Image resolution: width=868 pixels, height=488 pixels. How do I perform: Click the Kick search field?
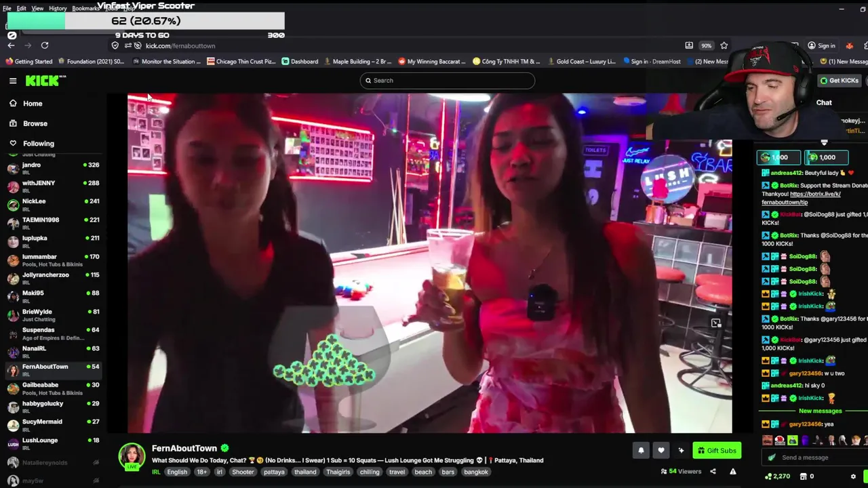[x=448, y=81]
